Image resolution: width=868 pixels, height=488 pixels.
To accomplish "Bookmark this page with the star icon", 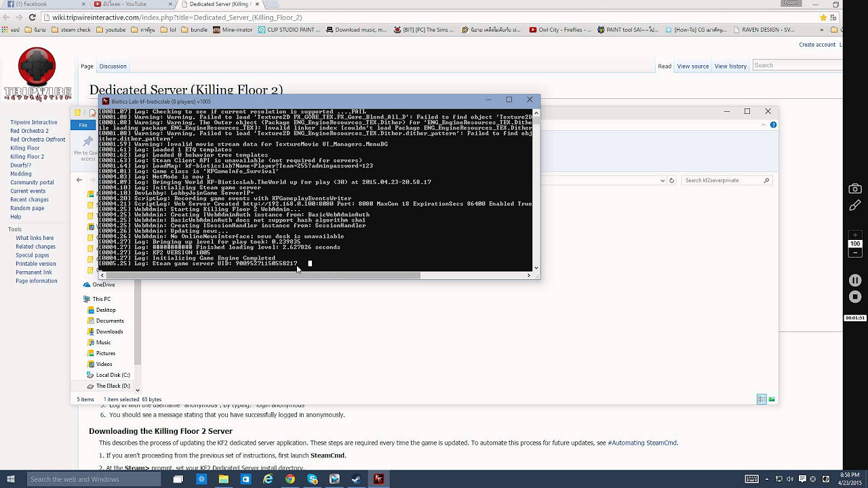I will click(824, 17).
